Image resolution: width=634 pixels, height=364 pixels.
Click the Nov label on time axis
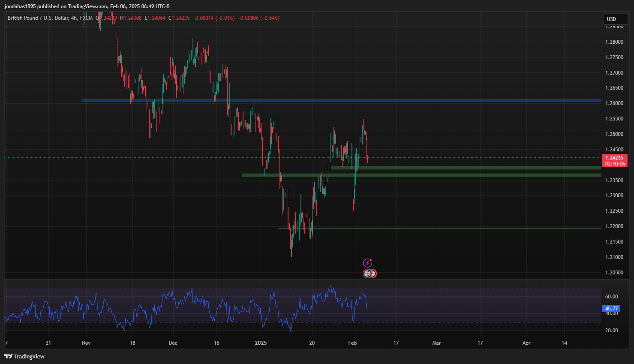click(86, 343)
